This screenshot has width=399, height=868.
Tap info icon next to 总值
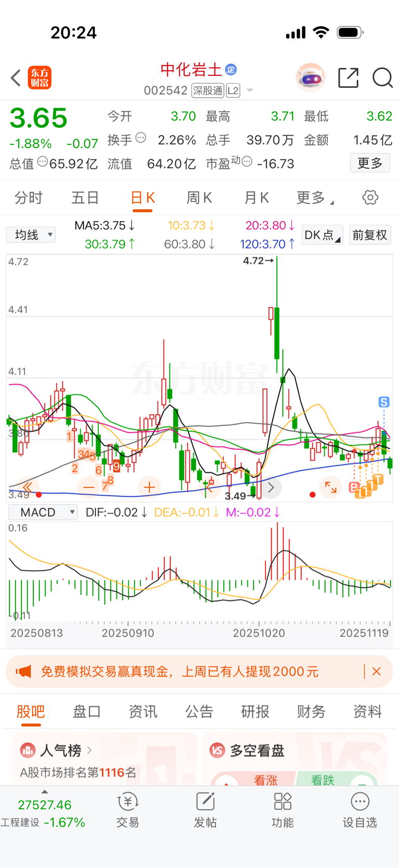43,162
